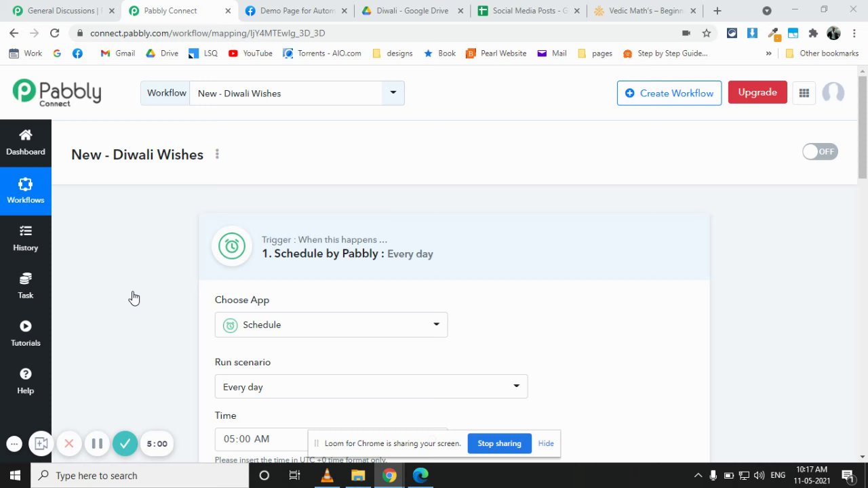
Task: Click Loom finish recording checkmark
Action: tap(125, 444)
